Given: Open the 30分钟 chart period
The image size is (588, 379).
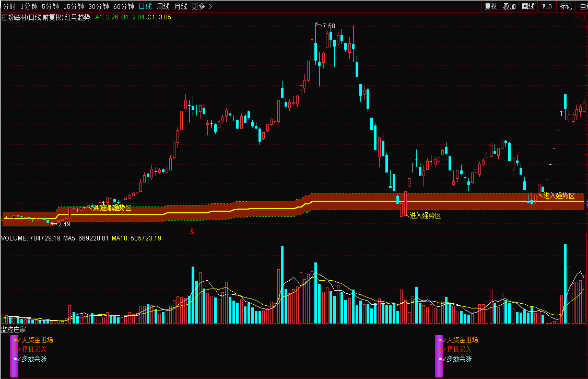Looking at the screenshot, I should tap(99, 6).
